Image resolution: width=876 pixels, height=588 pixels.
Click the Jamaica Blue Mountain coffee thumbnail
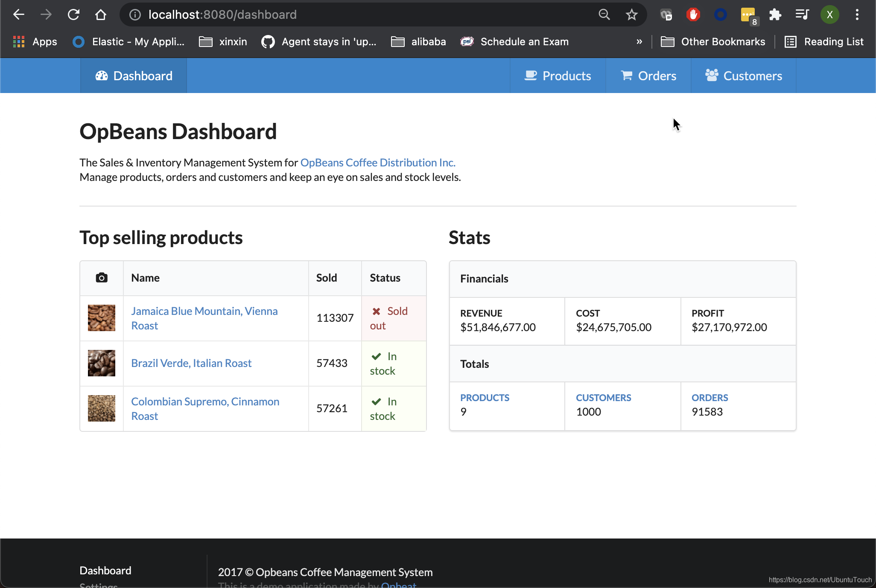[x=102, y=318]
